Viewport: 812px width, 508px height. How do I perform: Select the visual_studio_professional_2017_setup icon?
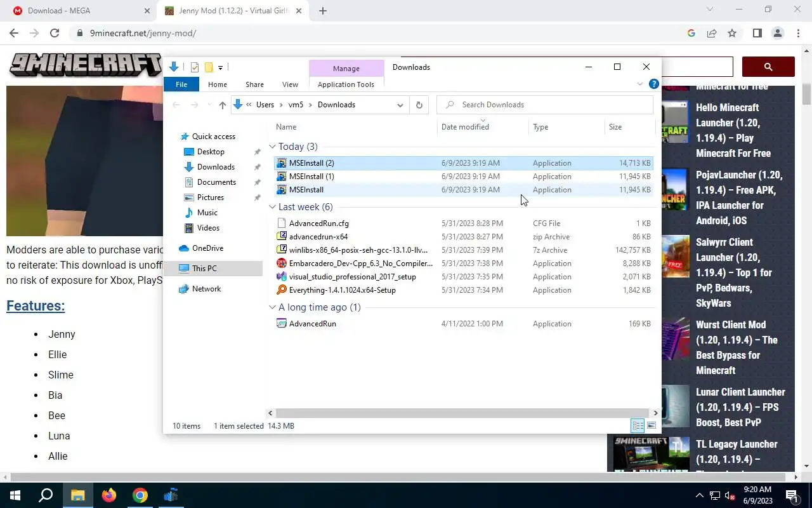pyautogui.click(x=282, y=277)
